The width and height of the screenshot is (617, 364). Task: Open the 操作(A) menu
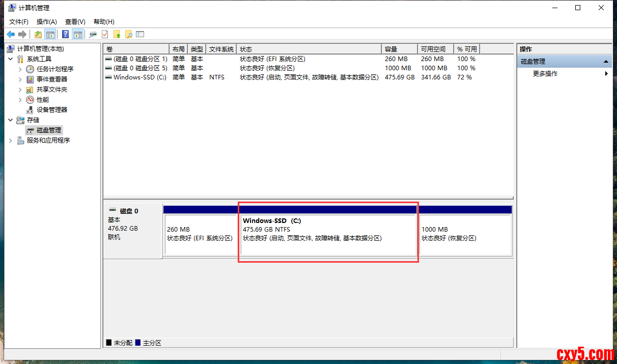46,22
